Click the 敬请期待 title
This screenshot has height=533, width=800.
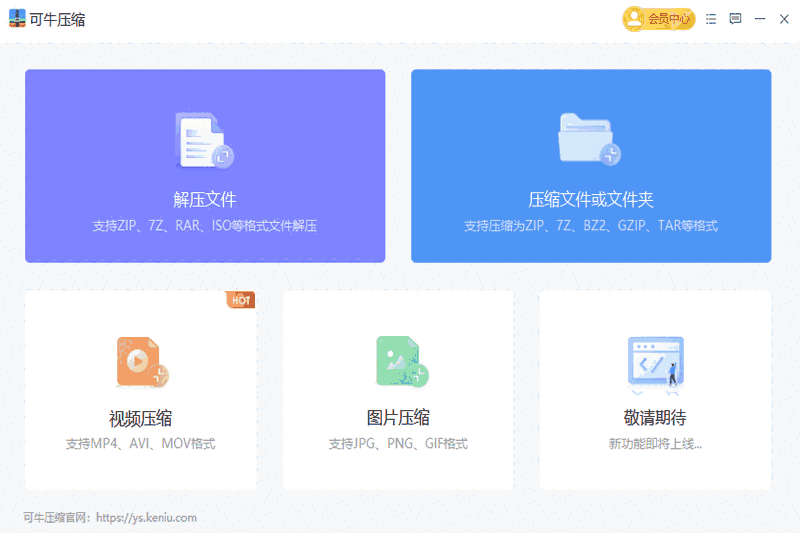tap(655, 417)
